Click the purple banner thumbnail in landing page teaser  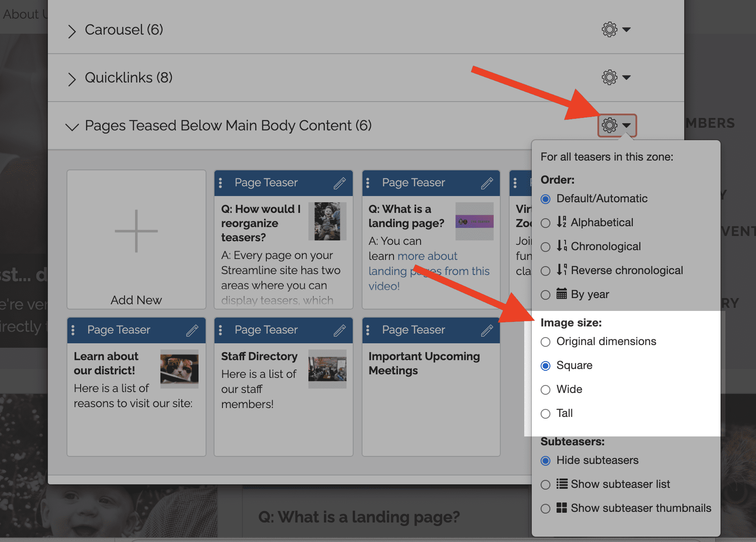pos(475,221)
